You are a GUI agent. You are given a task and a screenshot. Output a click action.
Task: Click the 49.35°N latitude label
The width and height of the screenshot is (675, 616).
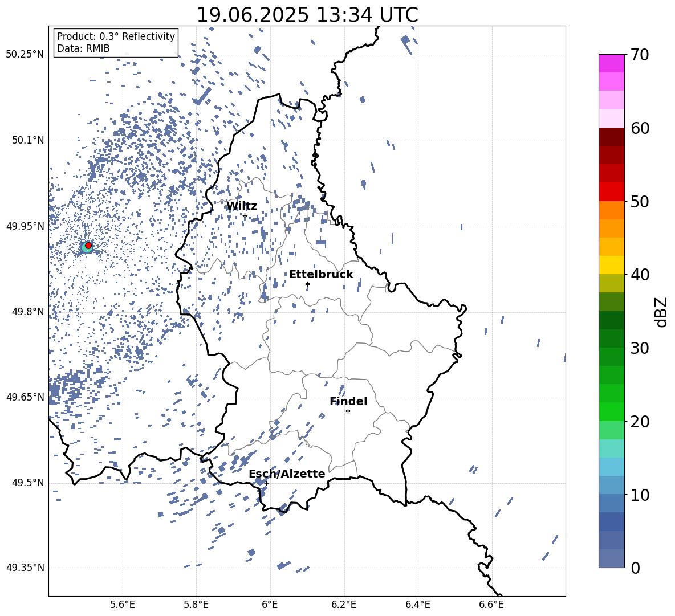click(x=25, y=568)
